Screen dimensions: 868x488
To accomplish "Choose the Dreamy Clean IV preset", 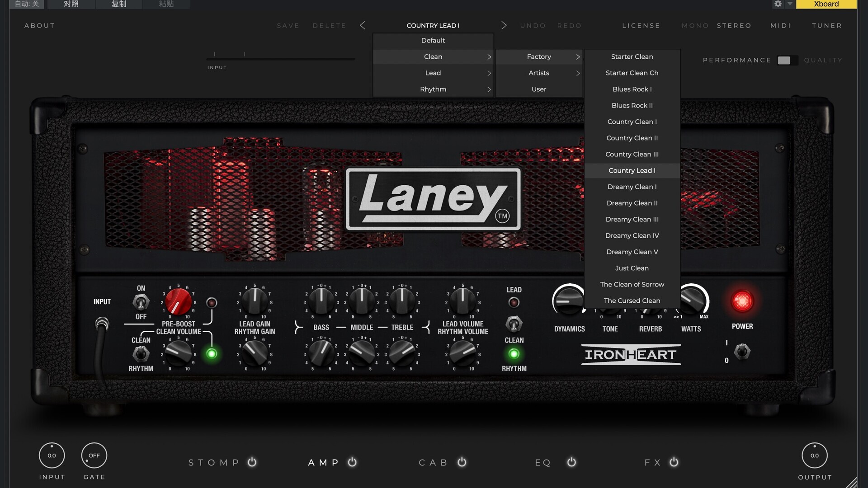I will (632, 235).
